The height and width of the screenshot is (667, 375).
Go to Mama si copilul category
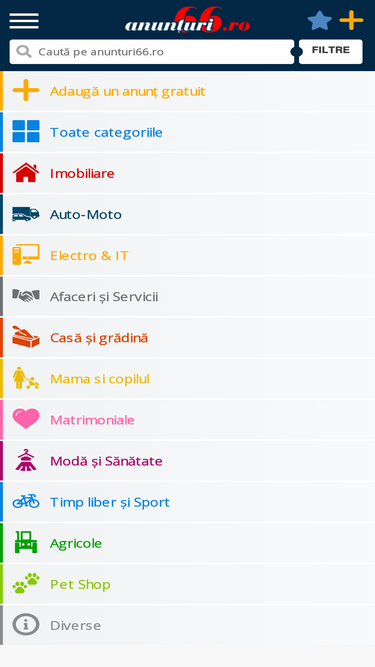[x=188, y=379]
